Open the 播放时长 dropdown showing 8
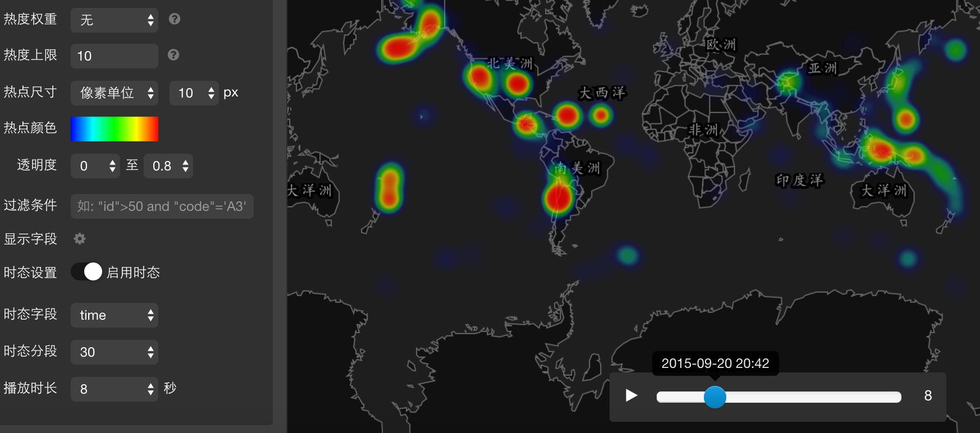Screen dimensions: 980x433 point(115,389)
